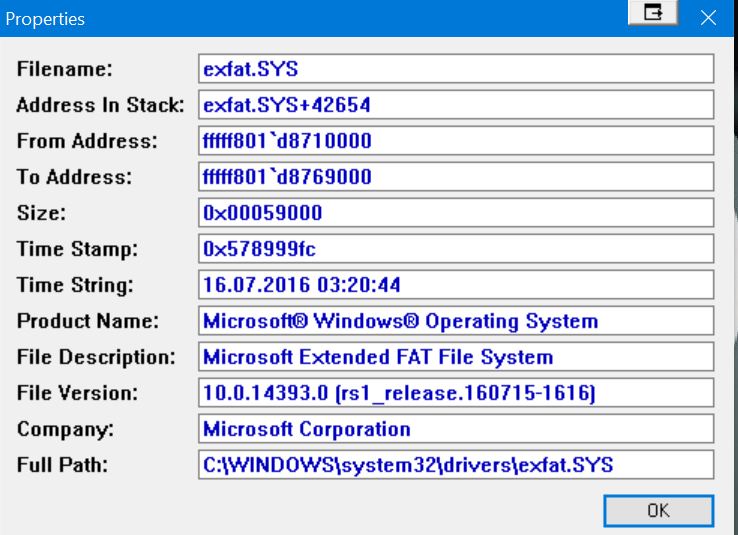Select the Address In Stack field
This screenshot has width=738, height=535.
coord(456,104)
